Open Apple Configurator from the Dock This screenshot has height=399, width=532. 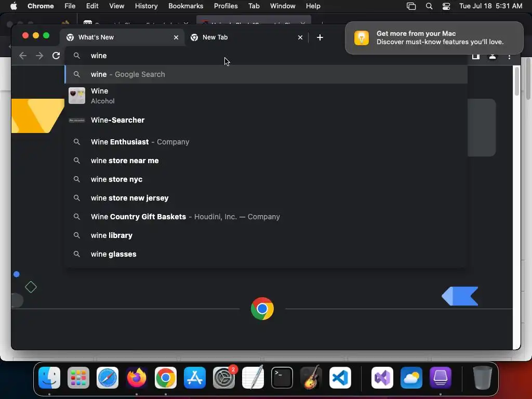441,378
